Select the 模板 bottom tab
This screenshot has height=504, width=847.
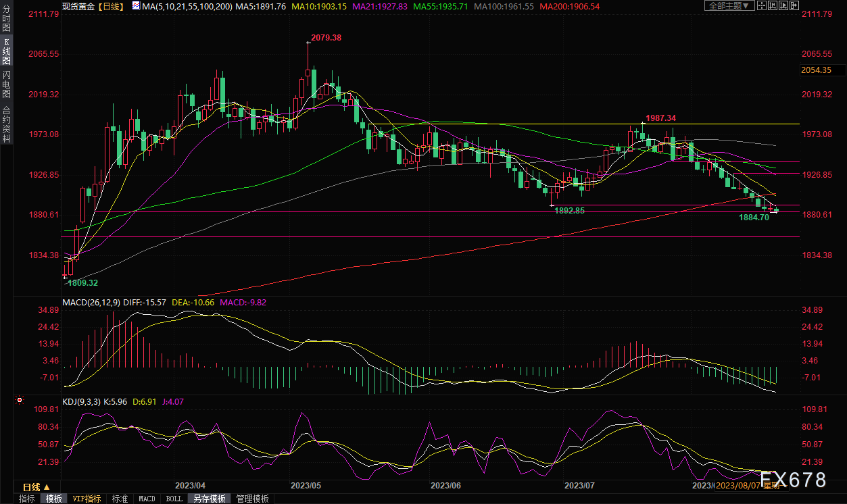[54, 499]
